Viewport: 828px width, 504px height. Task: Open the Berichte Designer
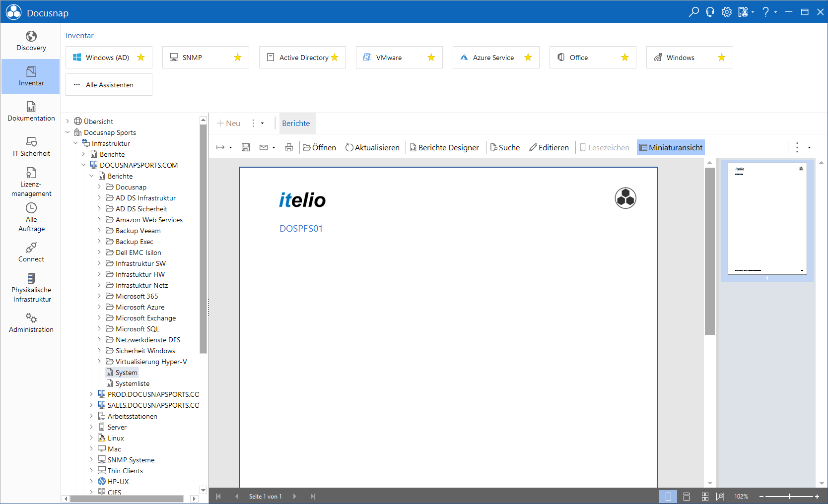tap(444, 147)
